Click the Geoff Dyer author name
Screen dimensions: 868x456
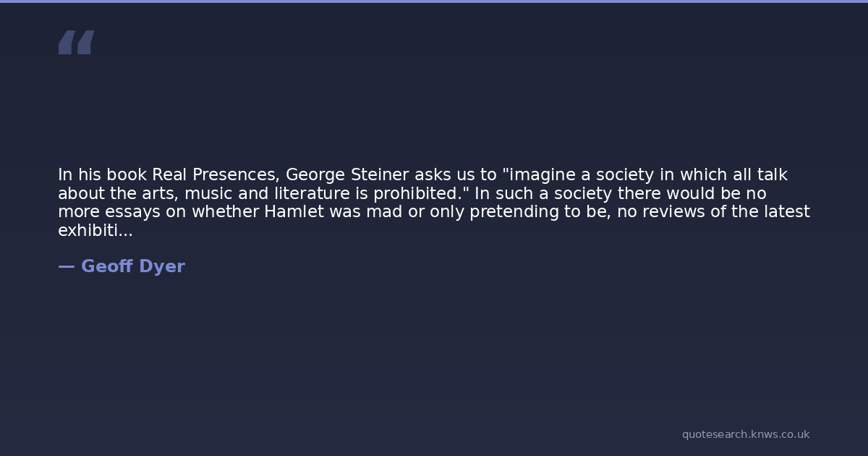pos(132,266)
